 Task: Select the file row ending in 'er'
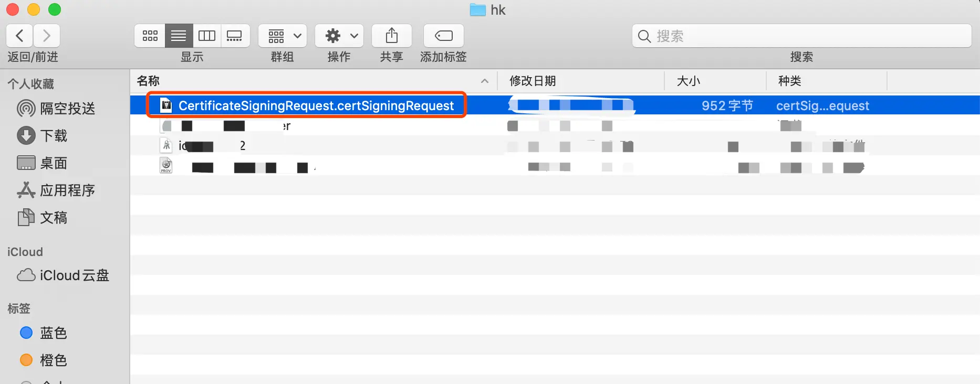[x=555, y=126]
